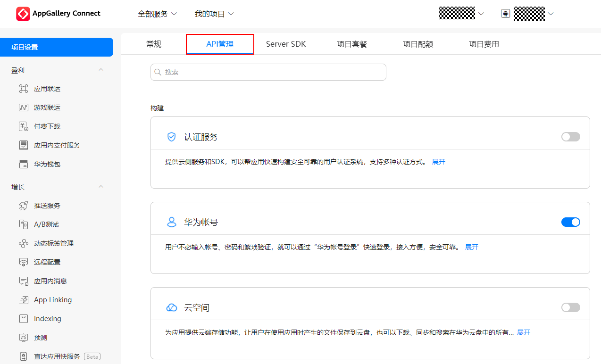
Task: Click the 推送服务 rocket icon
Action: click(24, 206)
